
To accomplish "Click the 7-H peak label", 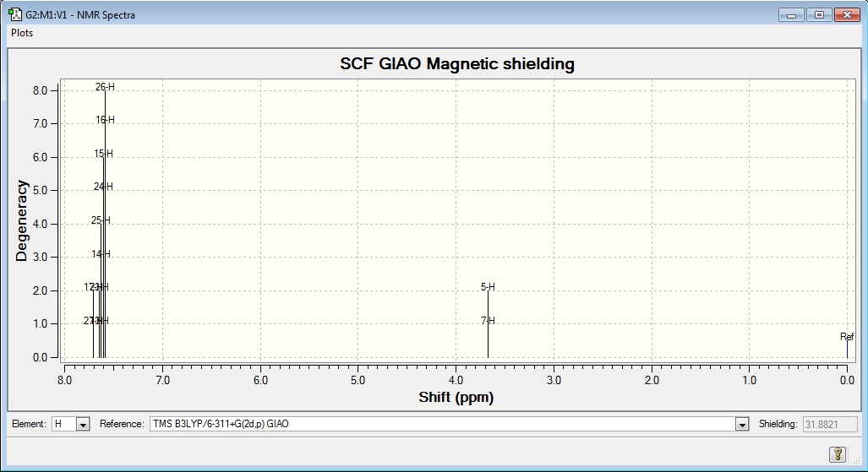I will click(x=489, y=321).
